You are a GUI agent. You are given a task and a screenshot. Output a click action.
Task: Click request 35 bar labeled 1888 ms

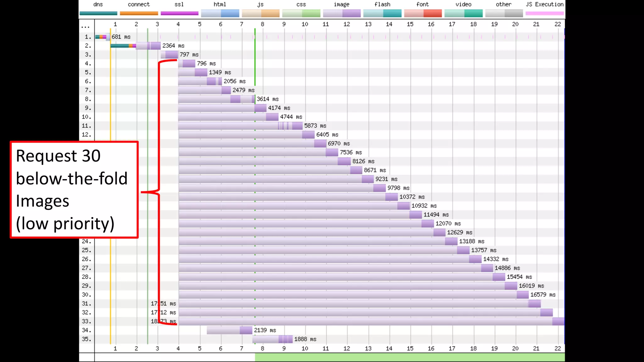(x=272, y=339)
